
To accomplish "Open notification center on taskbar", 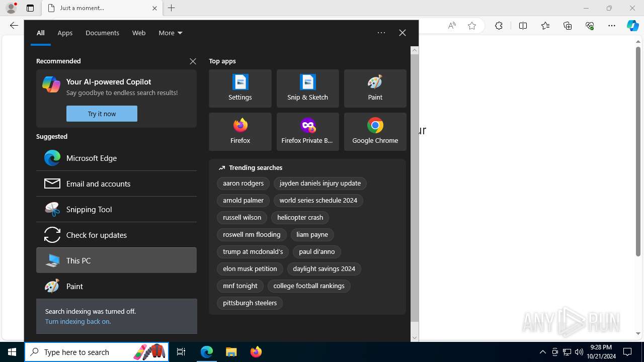I will click(x=627, y=352).
